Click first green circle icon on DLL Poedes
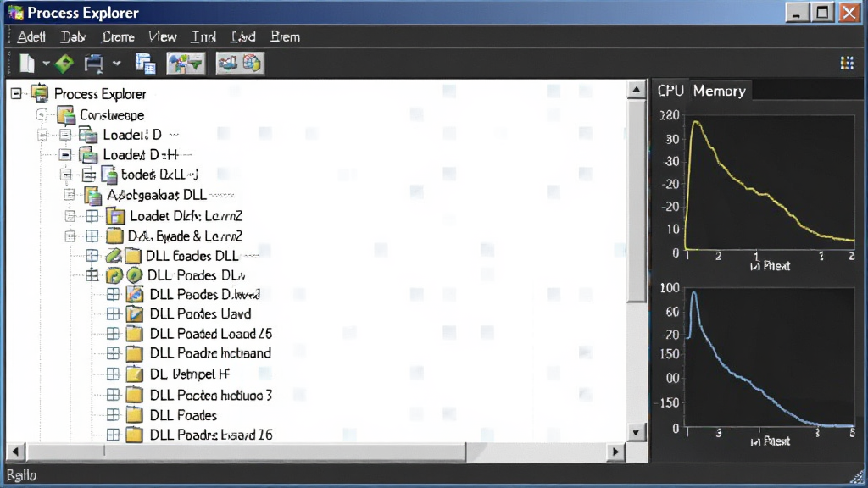Viewport: 868px width, 488px height. [x=114, y=275]
